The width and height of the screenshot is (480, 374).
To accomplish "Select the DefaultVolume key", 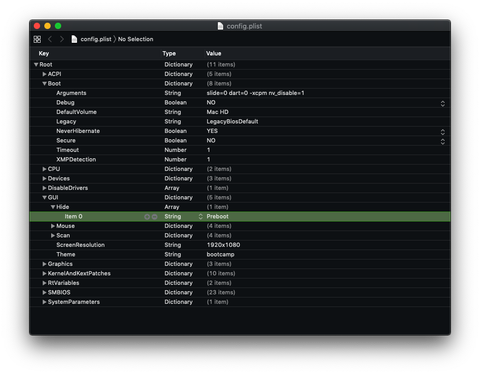I will pos(76,112).
